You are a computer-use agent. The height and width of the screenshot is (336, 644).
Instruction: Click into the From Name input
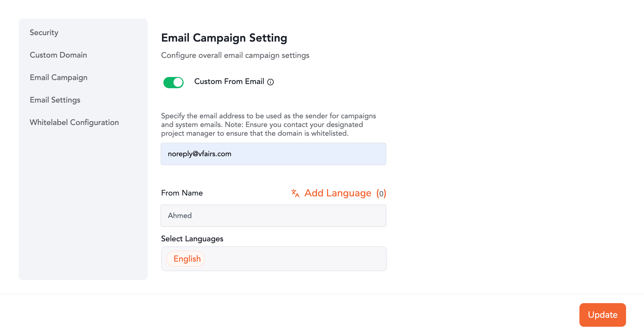[273, 216]
